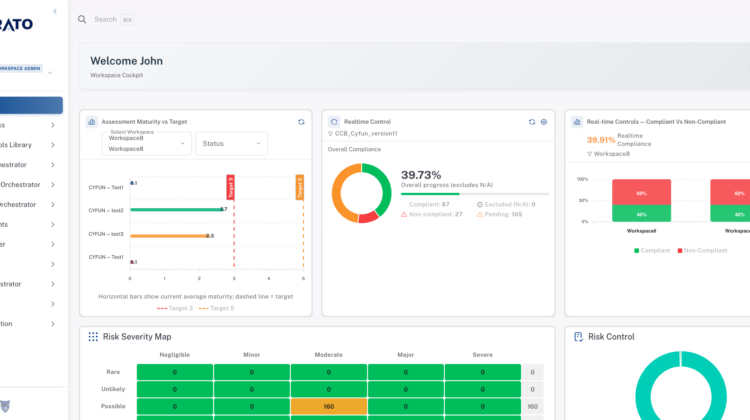
Task: Toggle the Compliant legend in bar chart
Action: tap(653, 251)
